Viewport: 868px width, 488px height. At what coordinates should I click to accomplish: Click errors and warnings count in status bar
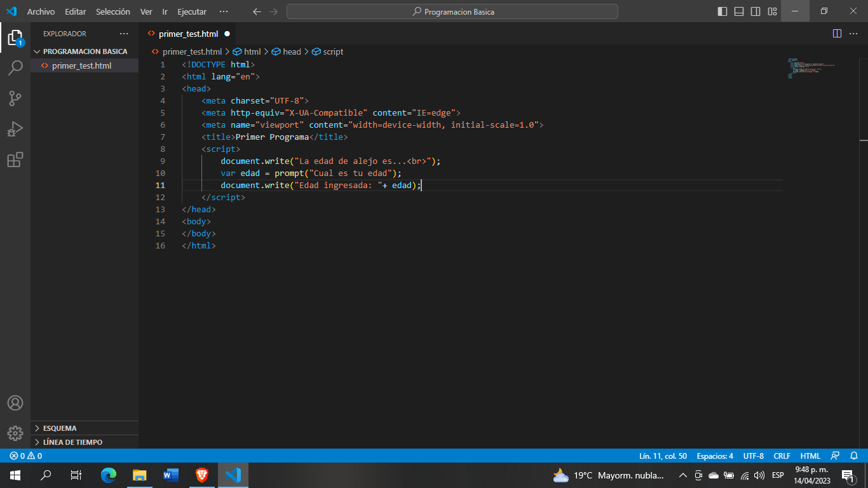[x=26, y=456]
